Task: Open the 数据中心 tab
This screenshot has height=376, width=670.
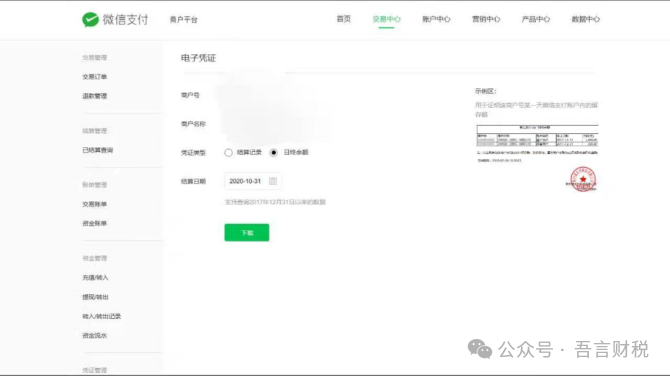Action: point(586,19)
